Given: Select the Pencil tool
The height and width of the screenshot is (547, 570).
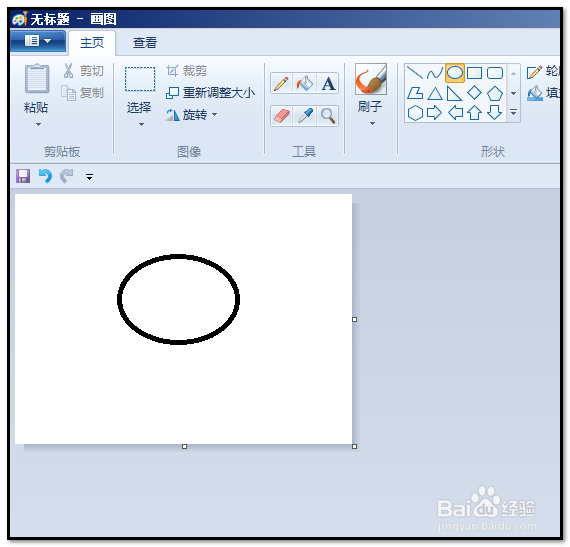Looking at the screenshot, I should pos(281,84).
